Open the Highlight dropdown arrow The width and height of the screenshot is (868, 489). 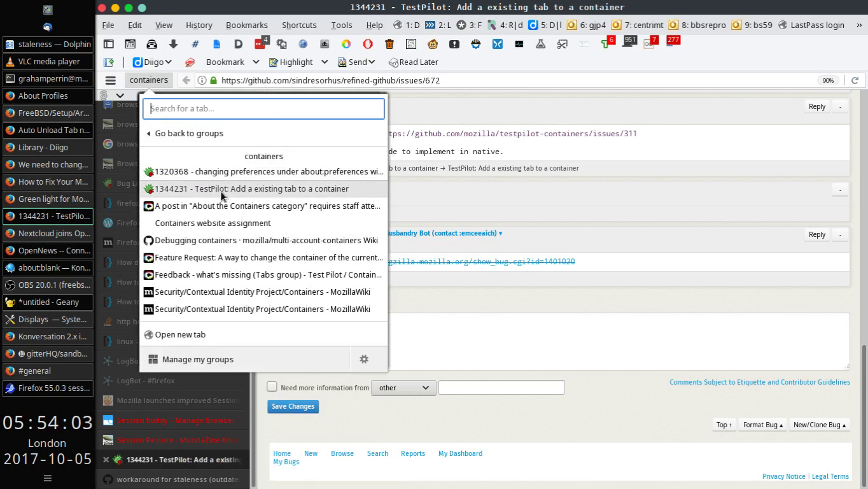click(x=324, y=62)
